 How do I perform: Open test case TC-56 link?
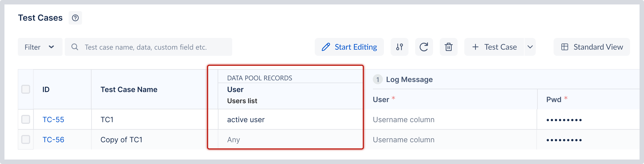53,139
